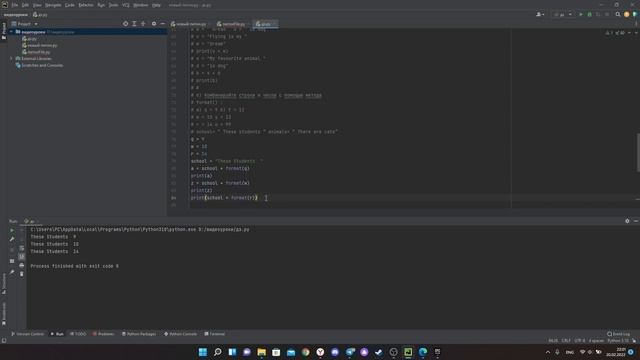Open Search Everywhere magnifier icon
640x360 pixels.
coord(618,15)
